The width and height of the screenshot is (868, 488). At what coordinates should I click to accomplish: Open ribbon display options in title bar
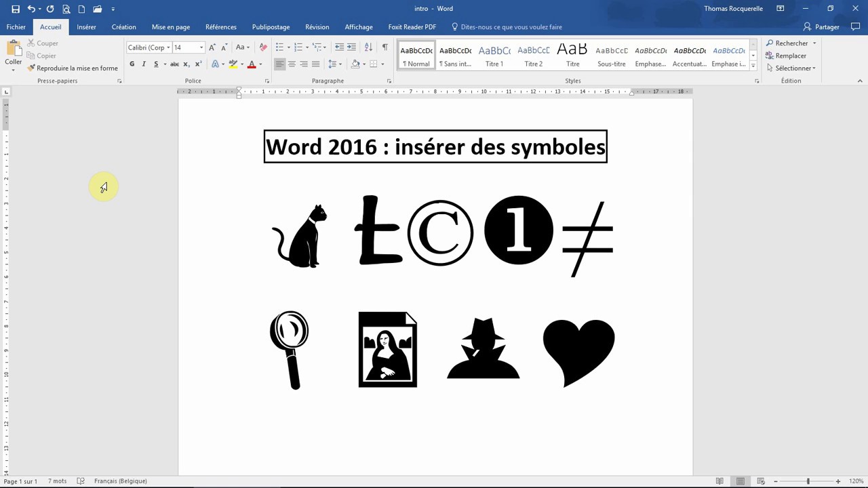(x=781, y=9)
